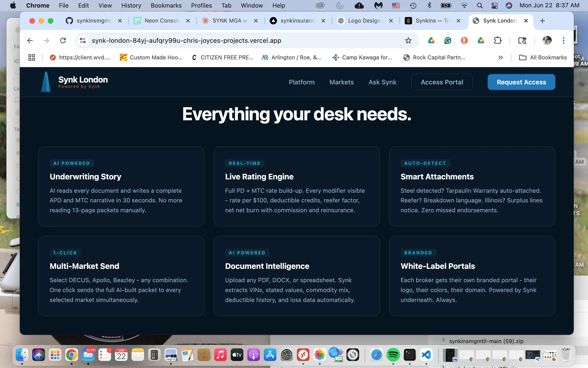Open the All Bookmarks folder
The width and height of the screenshot is (588, 368).
click(543, 57)
